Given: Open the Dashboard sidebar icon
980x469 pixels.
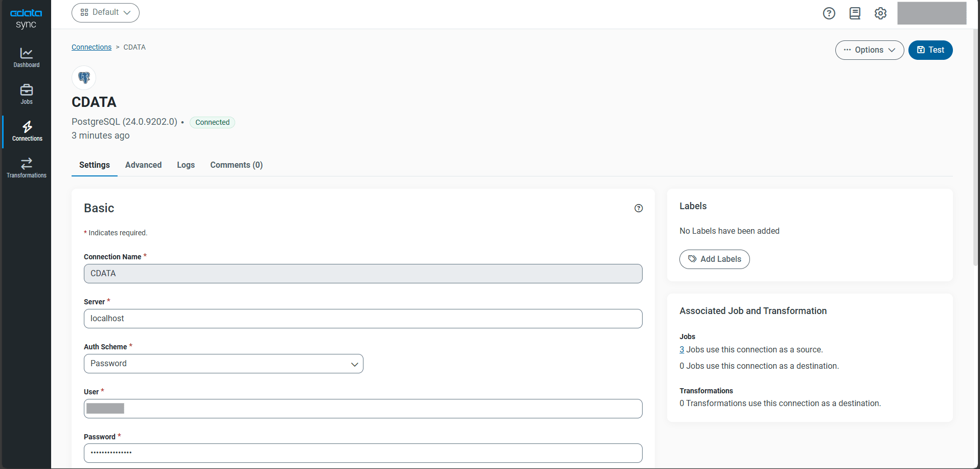Looking at the screenshot, I should point(27,57).
